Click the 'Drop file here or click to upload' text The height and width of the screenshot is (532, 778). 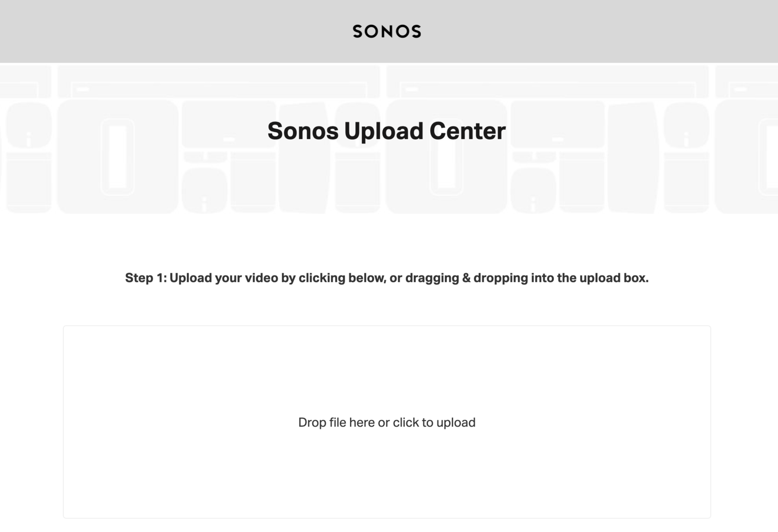tap(387, 422)
